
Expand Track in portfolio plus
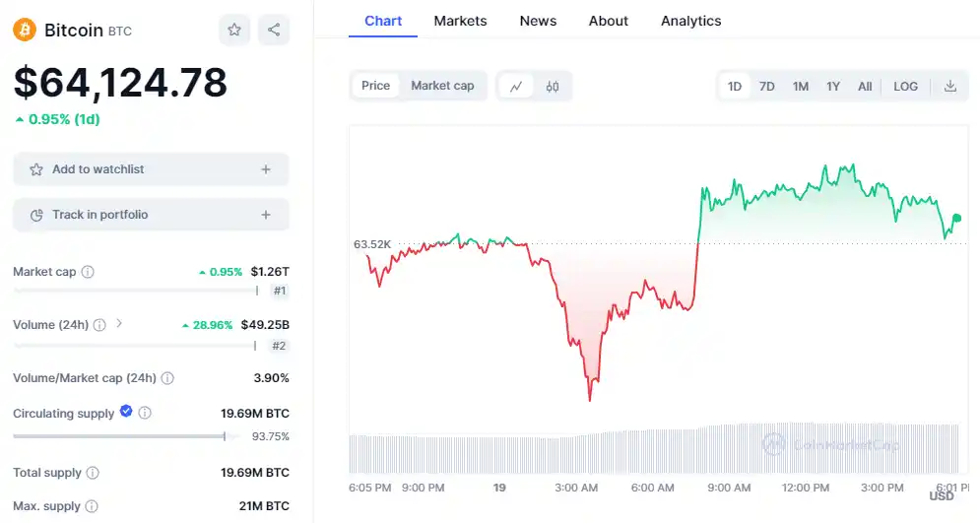(x=266, y=215)
